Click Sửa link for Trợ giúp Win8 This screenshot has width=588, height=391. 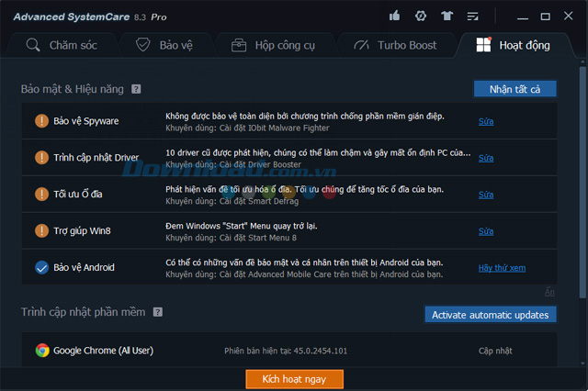click(x=486, y=231)
